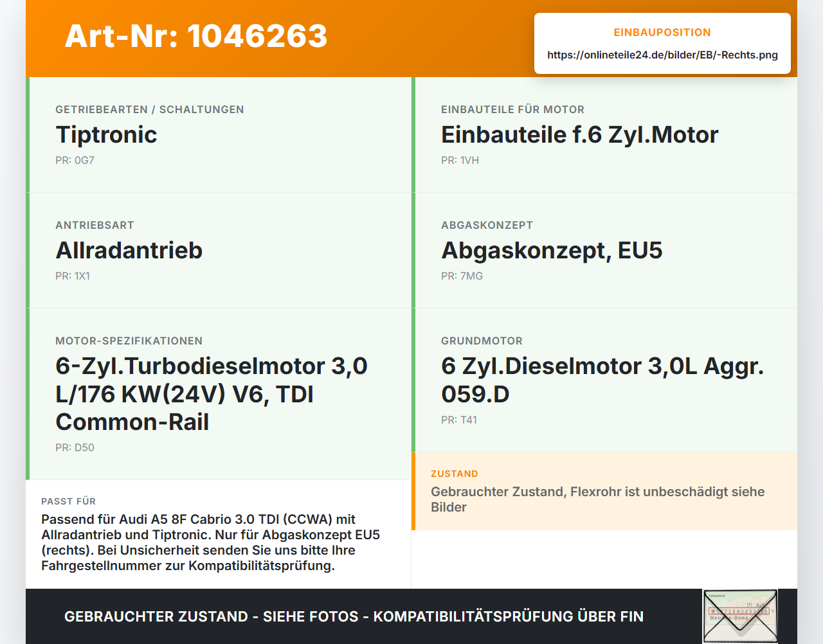Click the PR: 0G7 code
823x644 pixels.
tap(75, 160)
